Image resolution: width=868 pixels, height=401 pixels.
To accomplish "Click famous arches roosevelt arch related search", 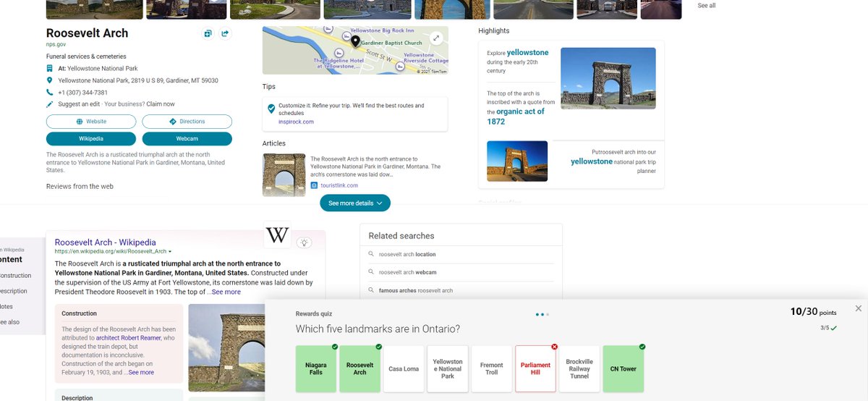I will (416, 290).
